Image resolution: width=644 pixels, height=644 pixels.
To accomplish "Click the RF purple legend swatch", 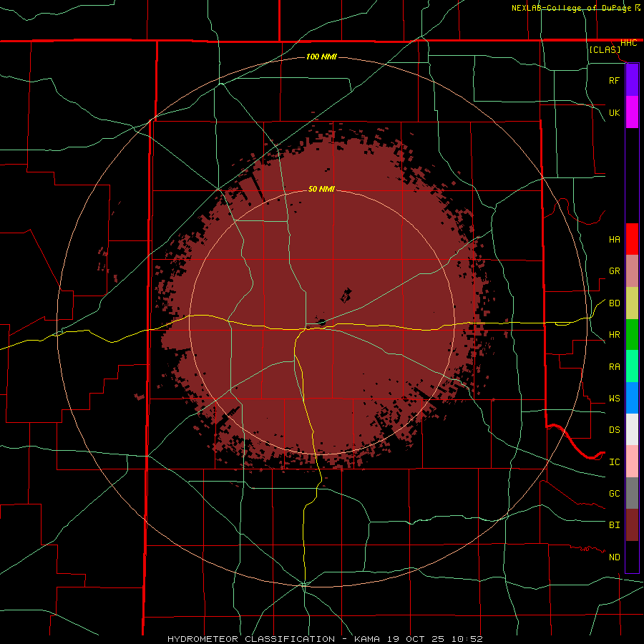I will [632, 80].
